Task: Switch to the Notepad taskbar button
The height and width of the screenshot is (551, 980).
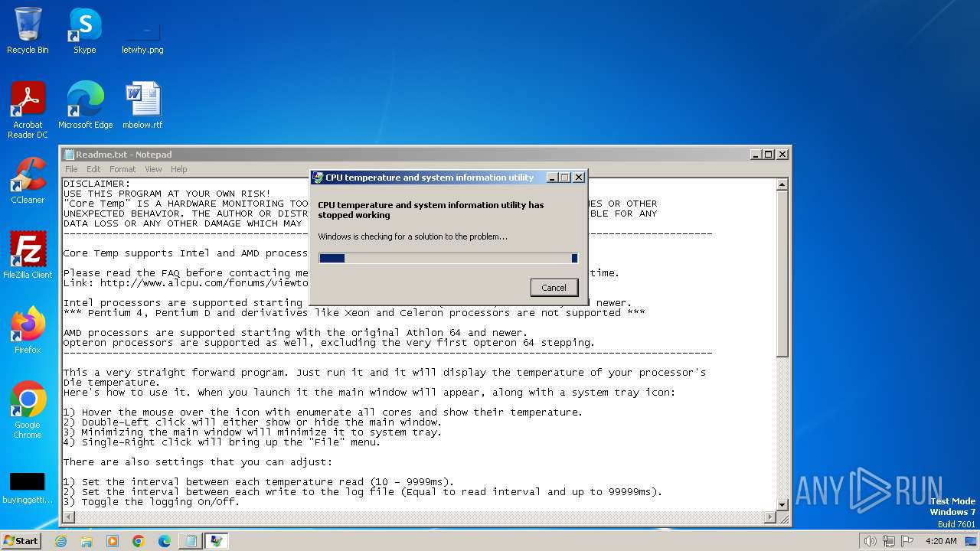Action: (190, 541)
